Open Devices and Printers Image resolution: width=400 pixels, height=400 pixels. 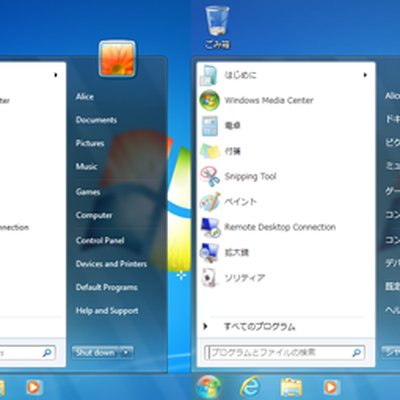111,264
